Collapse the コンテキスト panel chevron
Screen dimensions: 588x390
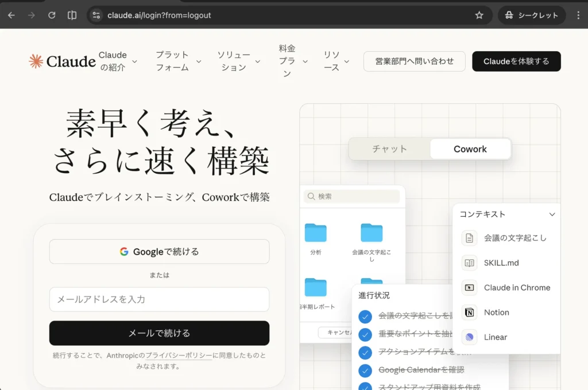(552, 214)
